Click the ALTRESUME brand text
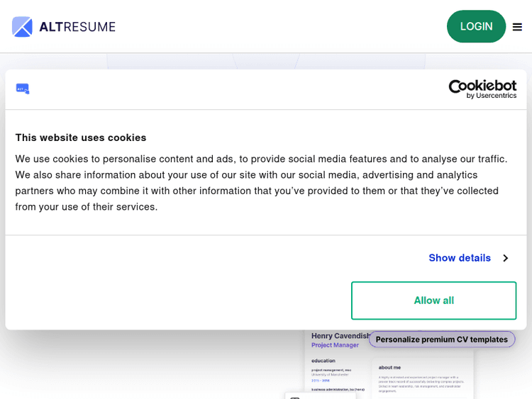 [77, 27]
